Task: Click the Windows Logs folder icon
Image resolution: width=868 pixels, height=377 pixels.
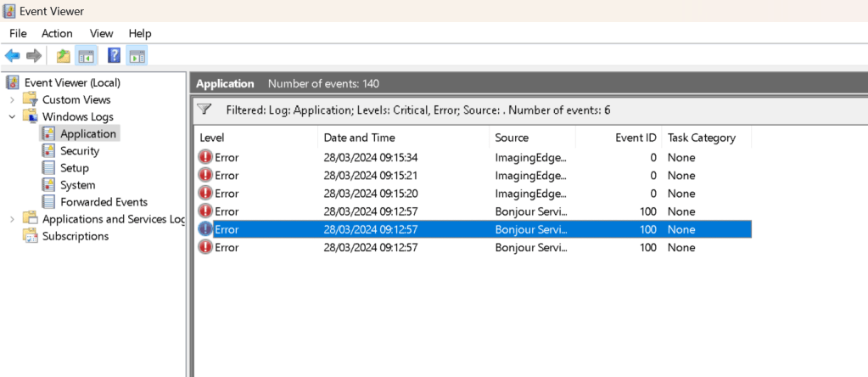Action: (x=30, y=117)
